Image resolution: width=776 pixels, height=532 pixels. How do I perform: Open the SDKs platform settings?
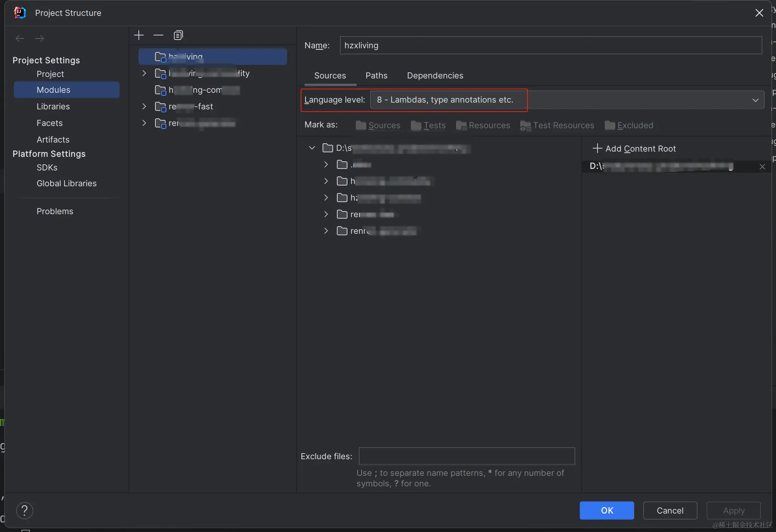coord(47,167)
